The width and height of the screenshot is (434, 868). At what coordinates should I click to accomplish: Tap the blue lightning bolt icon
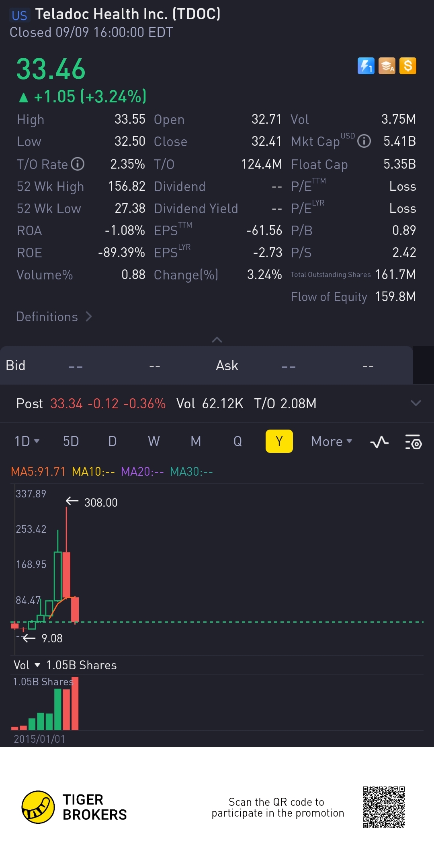click(x=366, y=66)
